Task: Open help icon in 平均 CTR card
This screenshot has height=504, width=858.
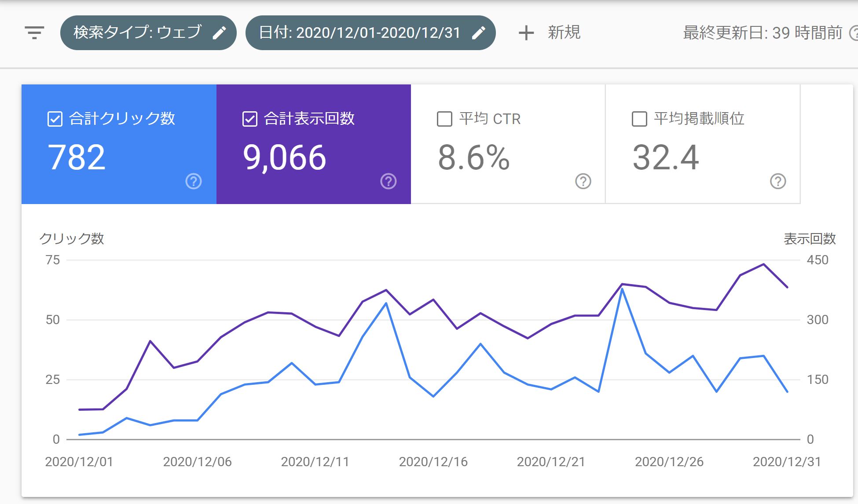Action: pos(583,181)
